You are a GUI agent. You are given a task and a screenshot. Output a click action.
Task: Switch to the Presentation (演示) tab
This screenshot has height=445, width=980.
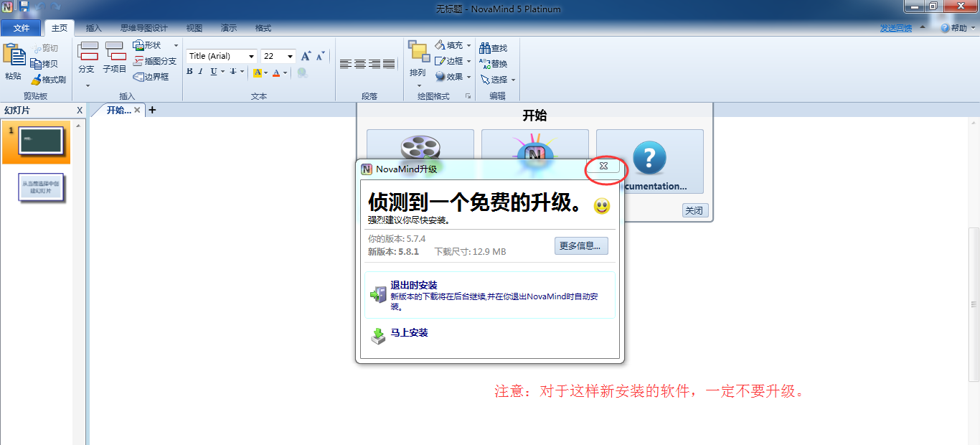pos(229,28)
